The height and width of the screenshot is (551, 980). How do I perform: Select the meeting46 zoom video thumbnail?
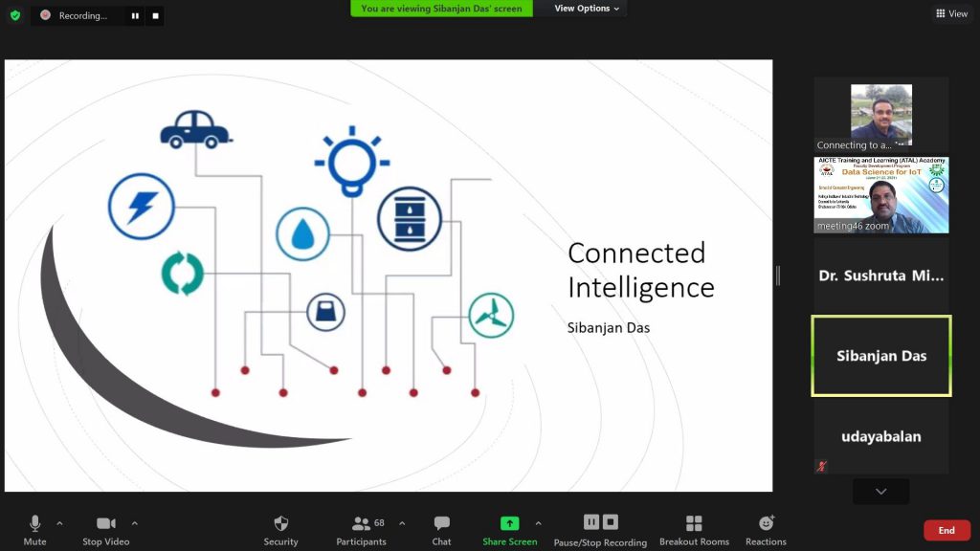(x=881, y=195)
